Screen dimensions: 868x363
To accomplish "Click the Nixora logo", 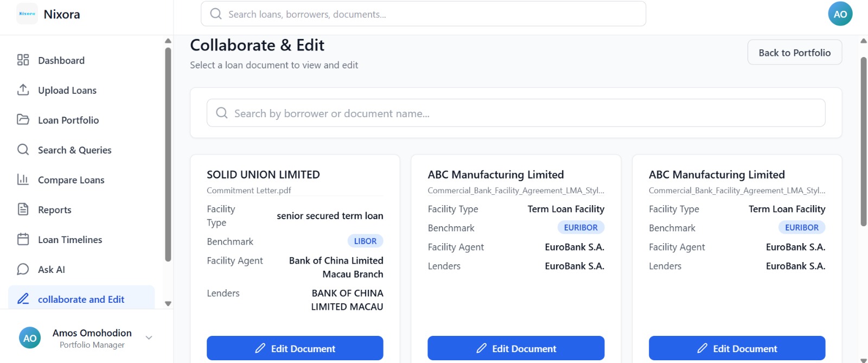I will click(27, 14).
